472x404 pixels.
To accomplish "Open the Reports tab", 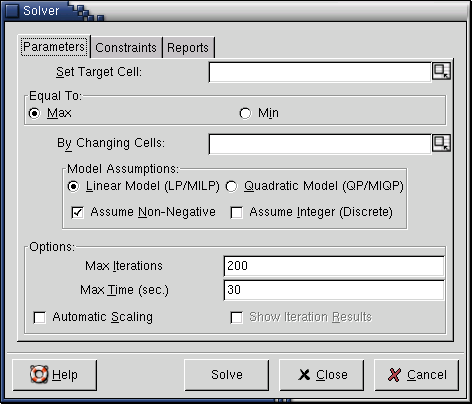I will coord(188,47).
